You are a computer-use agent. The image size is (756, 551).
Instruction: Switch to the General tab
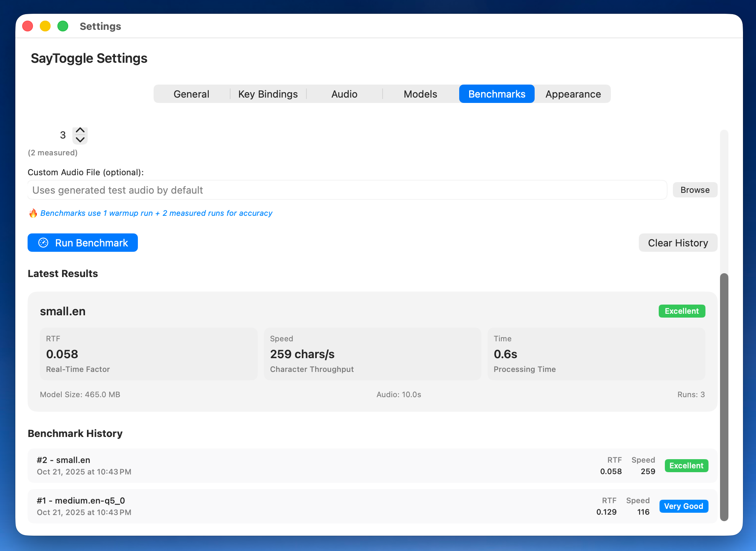[191, 94]
